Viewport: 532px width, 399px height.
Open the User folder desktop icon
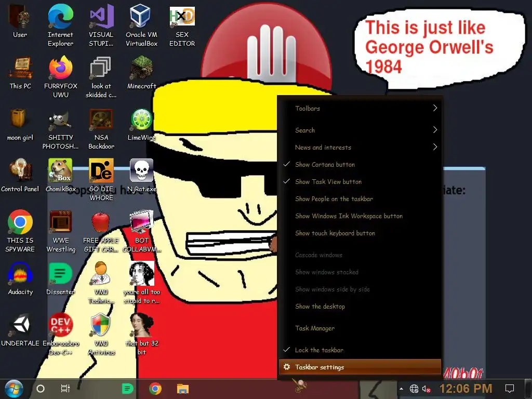20,21
